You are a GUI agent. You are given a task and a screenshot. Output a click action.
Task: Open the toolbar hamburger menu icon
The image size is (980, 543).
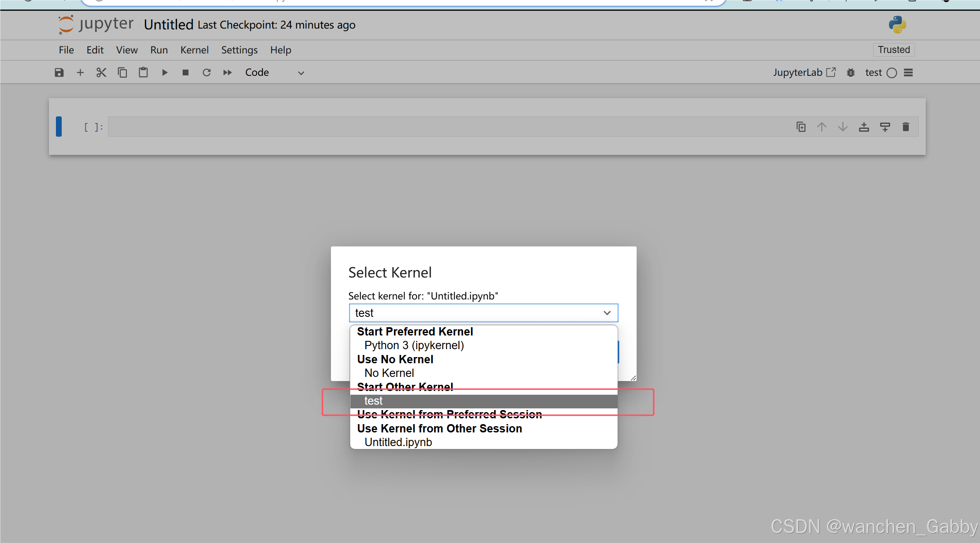(908, 72)
